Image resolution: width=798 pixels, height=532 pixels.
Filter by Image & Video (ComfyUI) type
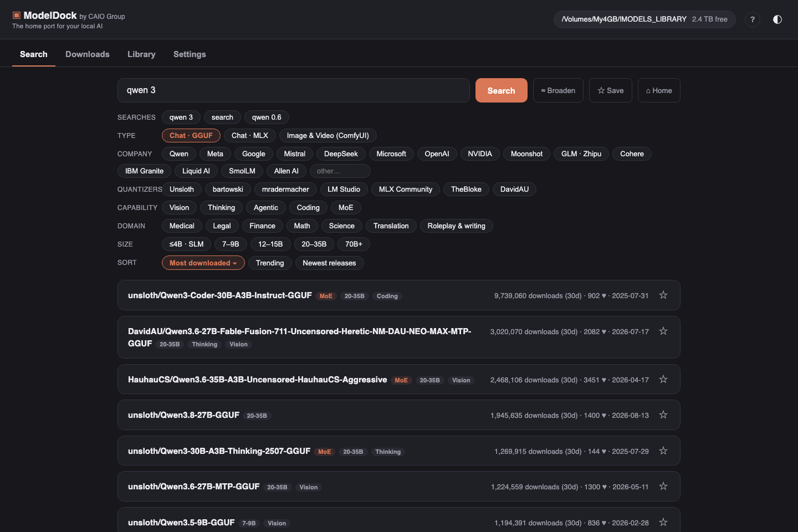328,136
